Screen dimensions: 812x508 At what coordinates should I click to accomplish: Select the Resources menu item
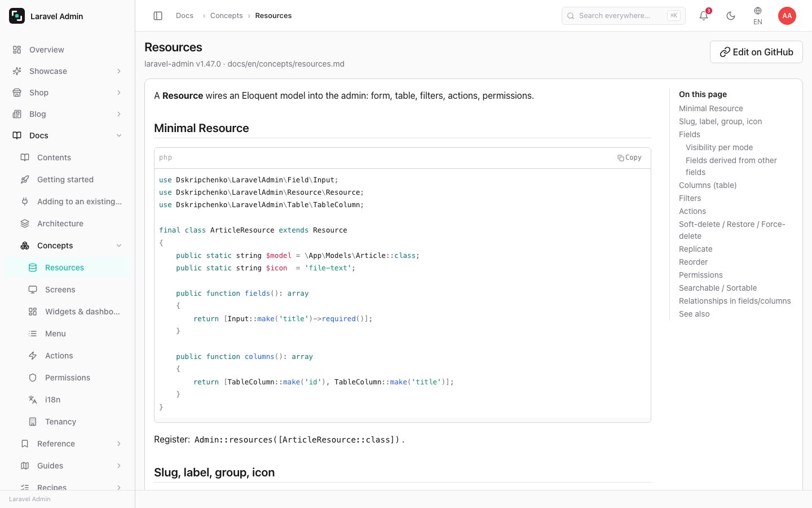click(x=68, y=268)
